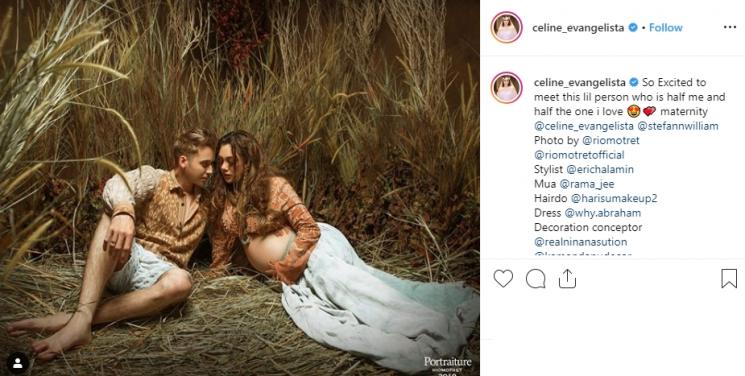Open comments with the speech bubble icon
745x376 pixels.
(x=535, y=279)
